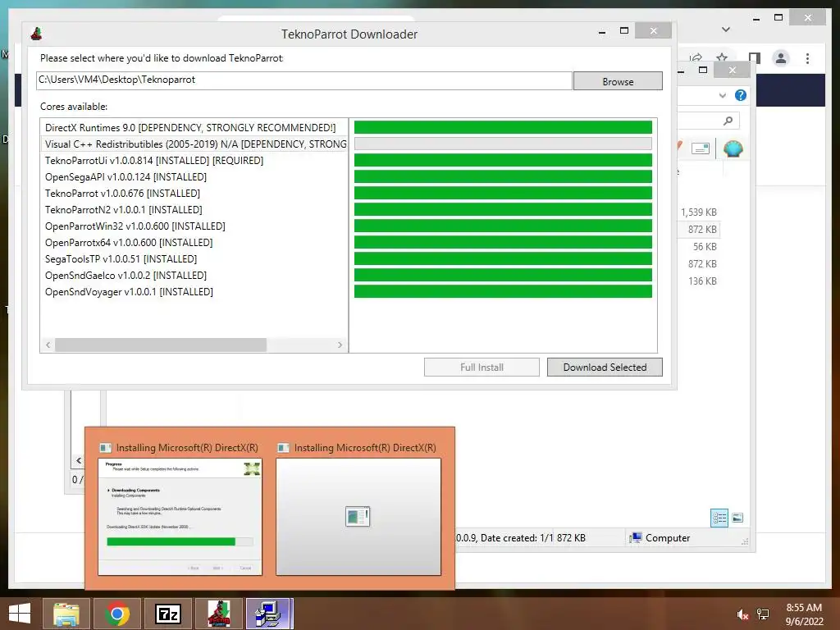
Task: Open first Installing DirectX thumbnail preview
Action: click(x=180, y=517)
